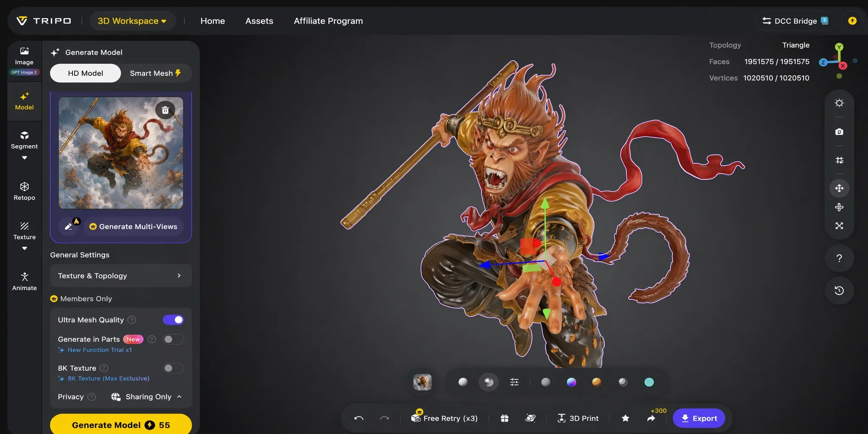Open the Texture tool in the sidebar

pyautogui.click(x=24, y=231)
